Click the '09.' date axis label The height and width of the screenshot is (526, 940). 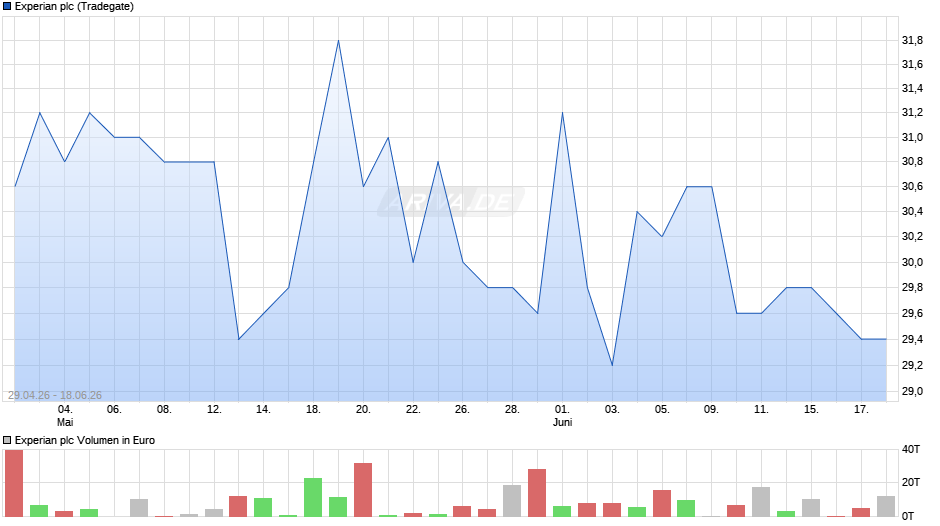(x=711, y=409)
